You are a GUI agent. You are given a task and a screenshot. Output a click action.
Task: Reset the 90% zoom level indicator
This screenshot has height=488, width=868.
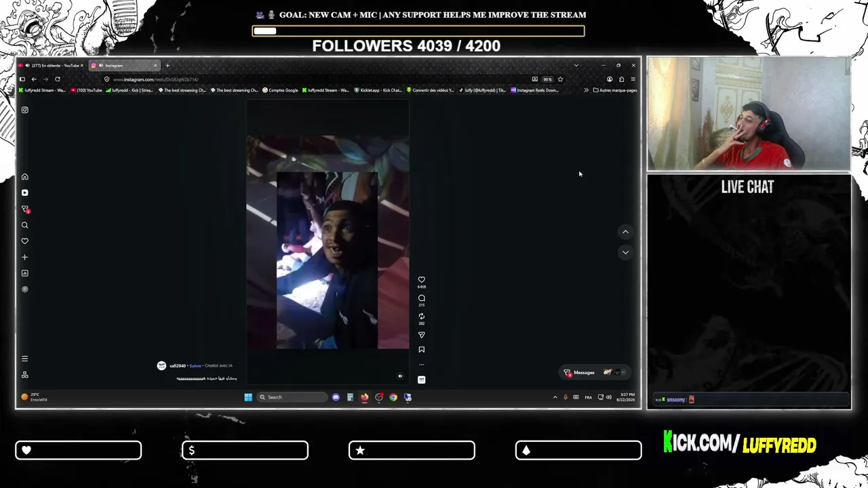547,79
